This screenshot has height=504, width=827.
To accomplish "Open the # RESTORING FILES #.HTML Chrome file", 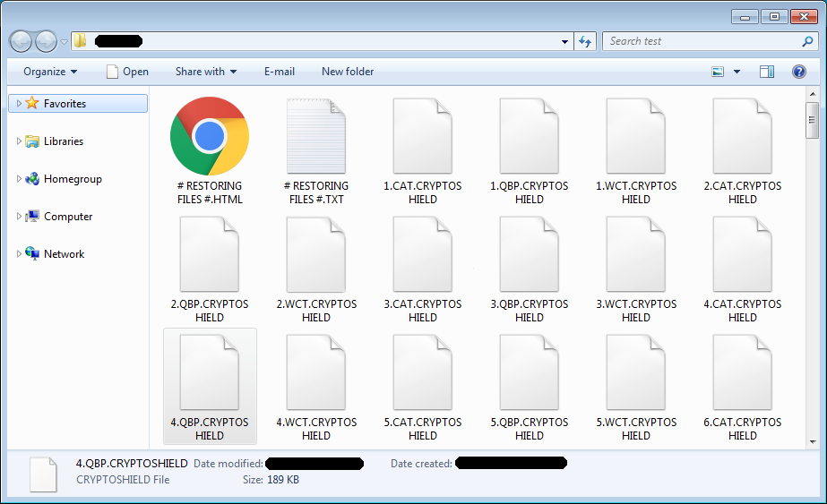I will coord(210,136).
